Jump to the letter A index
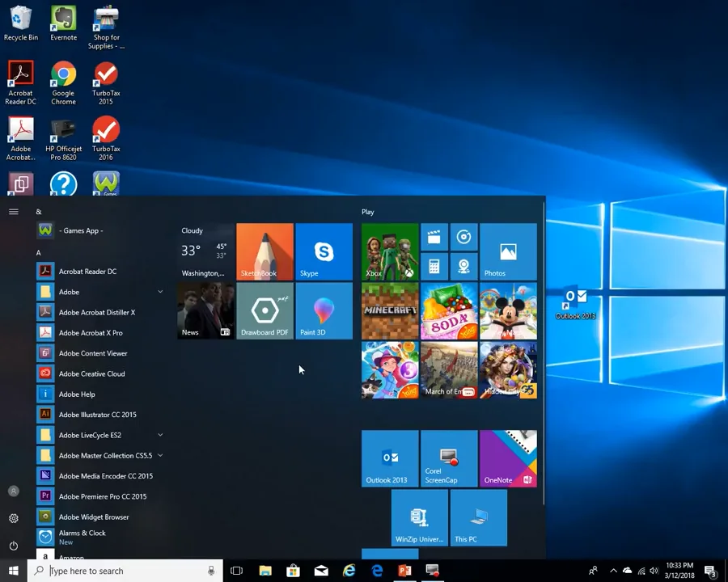 tap(39, 253)
